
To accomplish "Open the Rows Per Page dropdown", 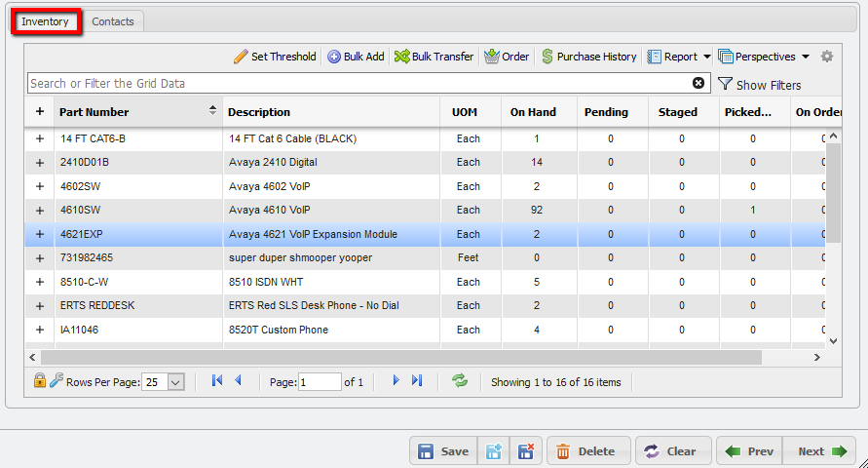I will pyautogui.click(x=175, y=382).
